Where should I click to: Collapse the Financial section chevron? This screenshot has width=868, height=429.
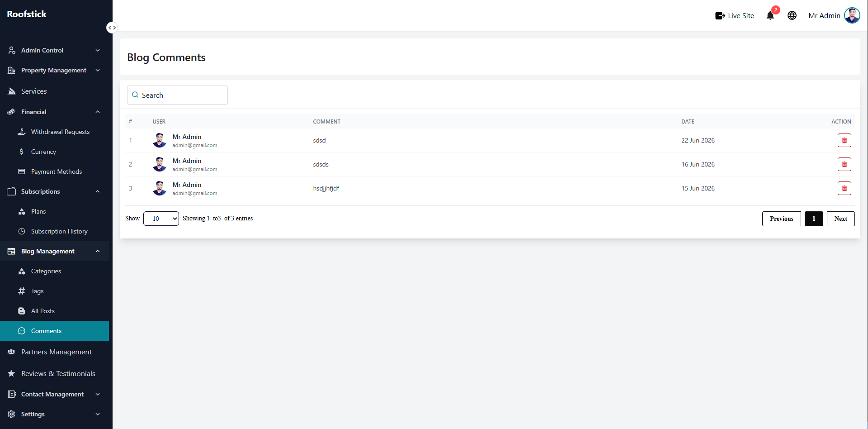(x=98, y=112)
